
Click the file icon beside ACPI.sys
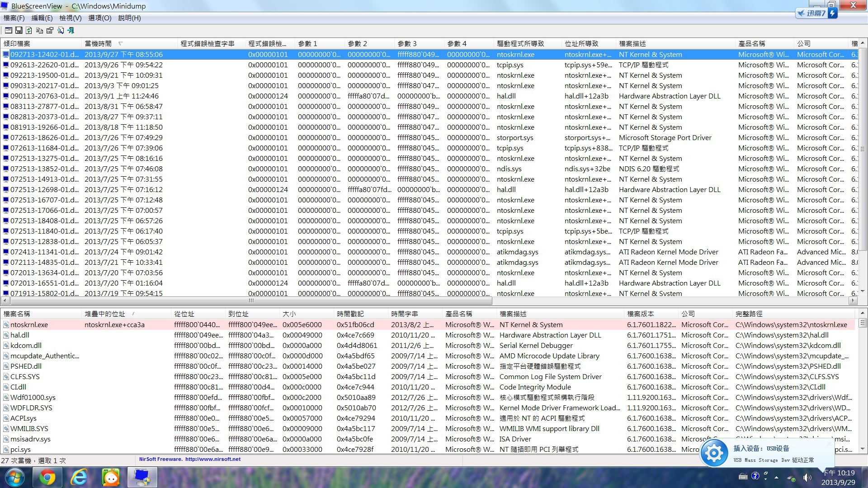(6, 418)
